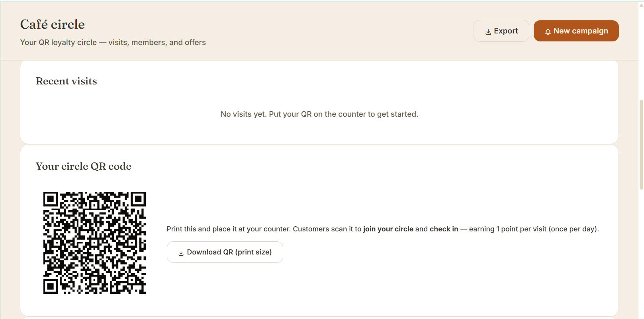Click the QR code's top-right finder square

coord(138,199)
